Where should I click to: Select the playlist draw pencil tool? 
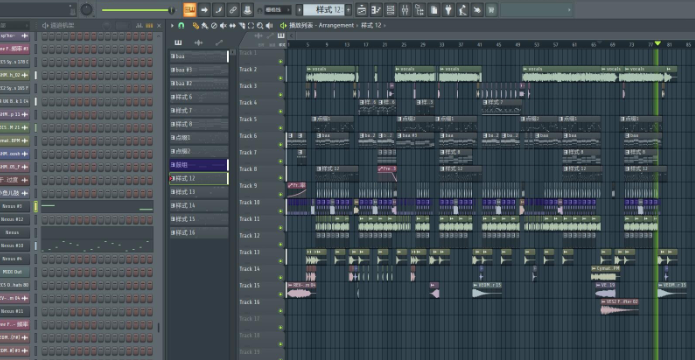[195, 26]
